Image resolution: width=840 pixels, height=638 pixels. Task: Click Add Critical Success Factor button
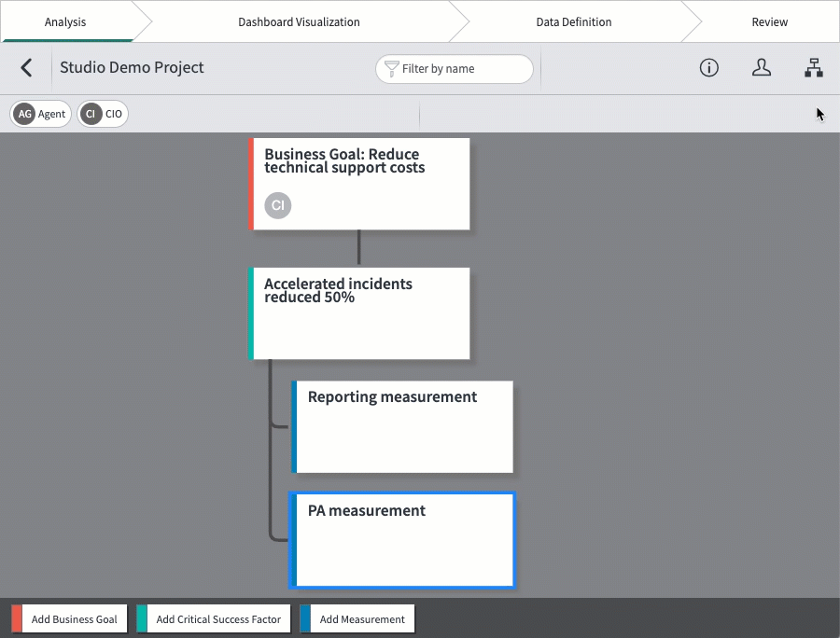click(x=214, y=619)
